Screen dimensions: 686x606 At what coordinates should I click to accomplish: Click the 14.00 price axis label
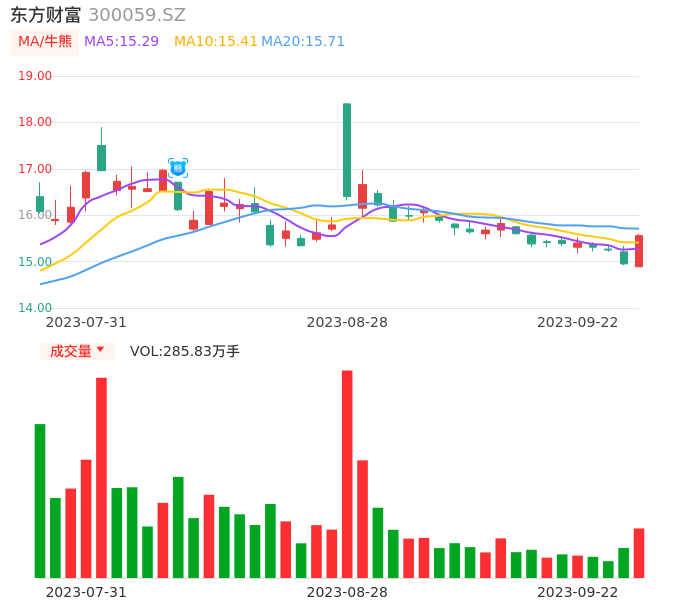(35, 308)
